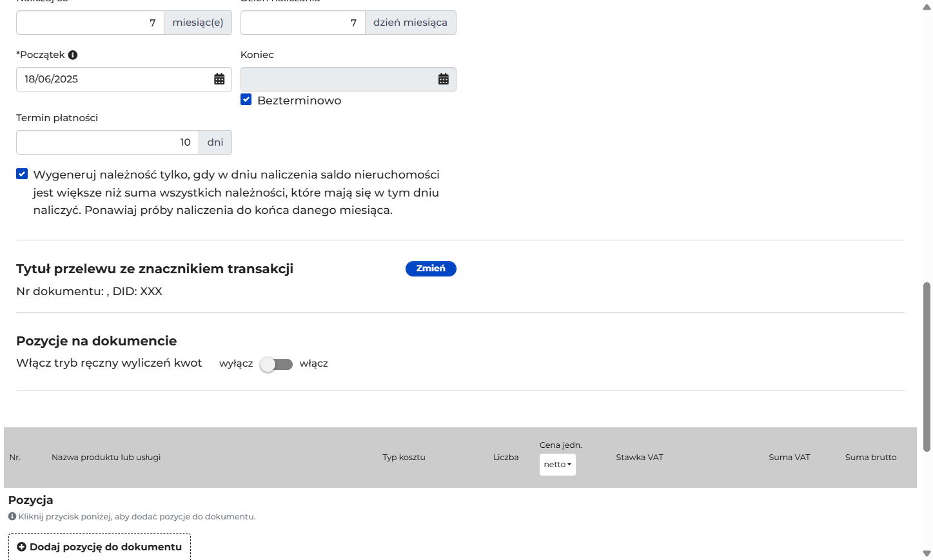Image resolution: width=933 pixels, height=560 pixels.
Task: Click the plus icon in Dodaj pozycję
Action: click(22, 547)
